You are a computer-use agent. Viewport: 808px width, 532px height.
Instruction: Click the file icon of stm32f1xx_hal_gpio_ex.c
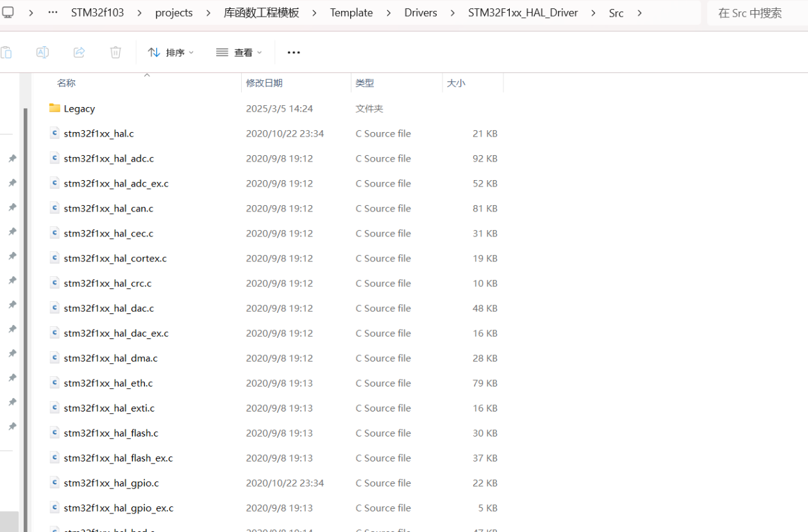[55, 508]
